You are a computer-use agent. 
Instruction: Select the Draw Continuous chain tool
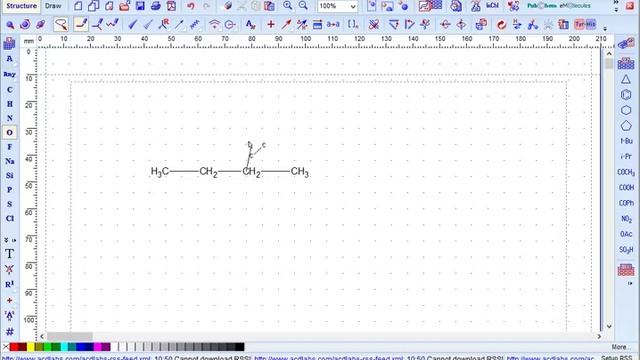97,24
